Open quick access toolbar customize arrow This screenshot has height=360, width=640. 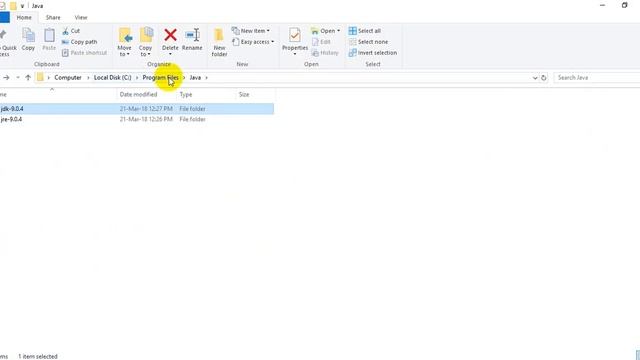click(22, 6)
